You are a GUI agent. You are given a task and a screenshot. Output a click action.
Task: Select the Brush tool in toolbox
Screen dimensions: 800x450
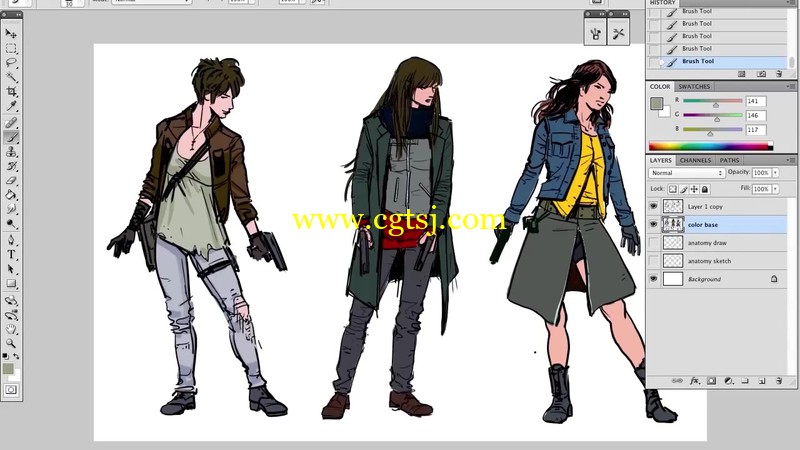[11, 137]
